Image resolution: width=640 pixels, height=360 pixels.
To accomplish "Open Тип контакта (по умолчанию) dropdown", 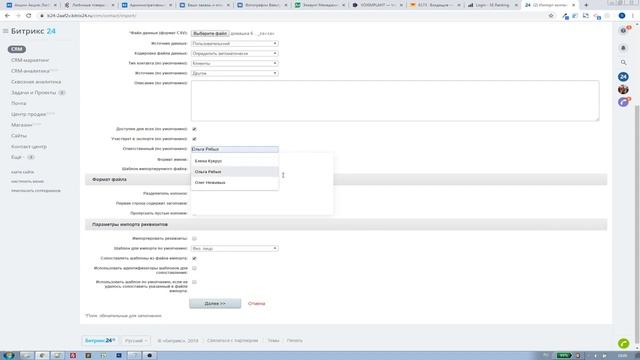I will (235, 63).
